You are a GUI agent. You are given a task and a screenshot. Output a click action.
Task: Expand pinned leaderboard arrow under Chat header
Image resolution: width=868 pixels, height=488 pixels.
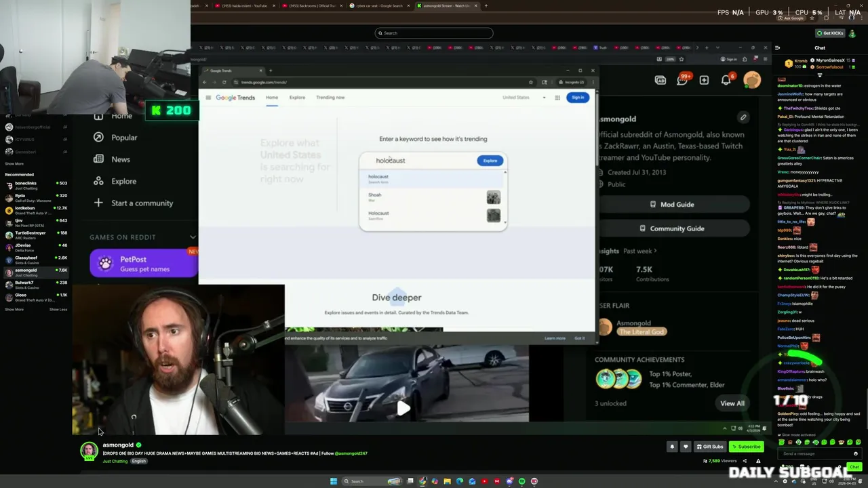tap(820, 75)
